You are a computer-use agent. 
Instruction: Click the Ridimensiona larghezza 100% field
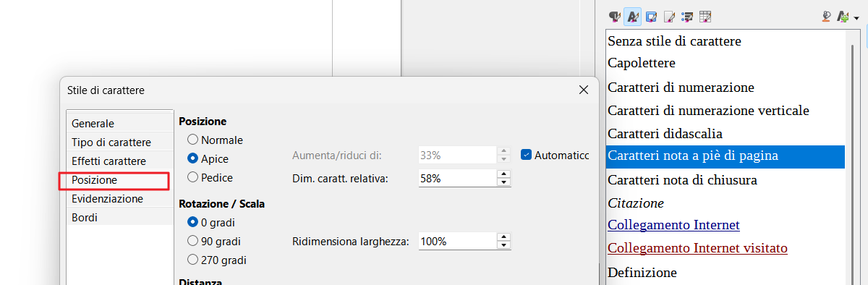[457, 242]
